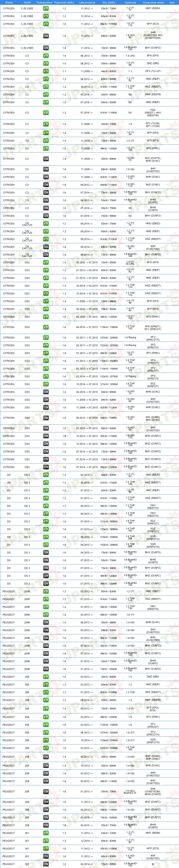Click power cell 54kW / 73KM

coord(108,124)
